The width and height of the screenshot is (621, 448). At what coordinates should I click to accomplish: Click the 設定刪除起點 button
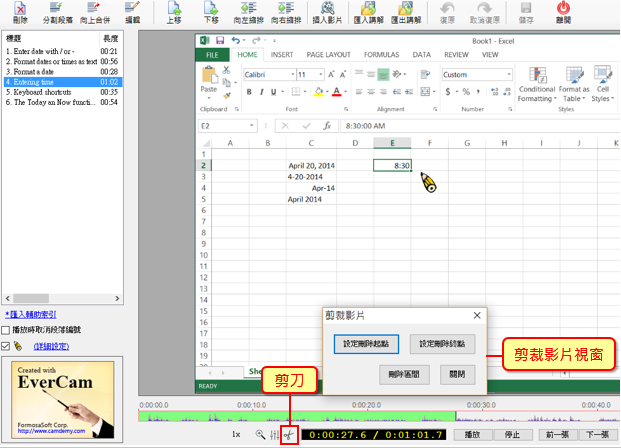tap(367, 343)
